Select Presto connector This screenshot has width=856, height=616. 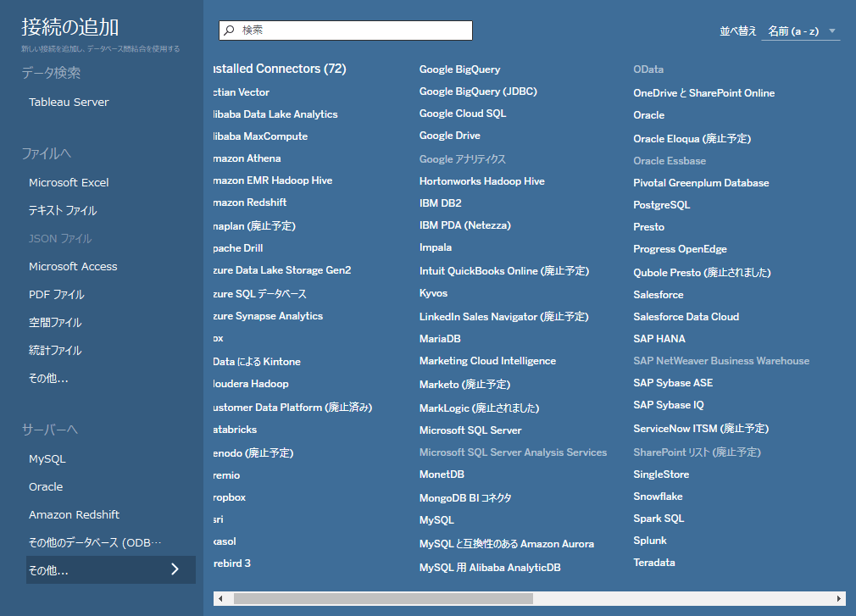coord(649,227)
